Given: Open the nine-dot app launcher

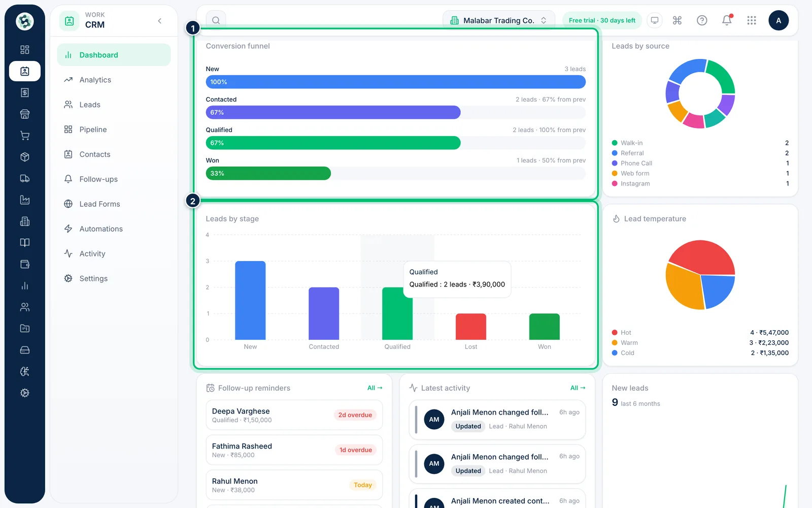Looking at the screenshot, I should (752, 20).
